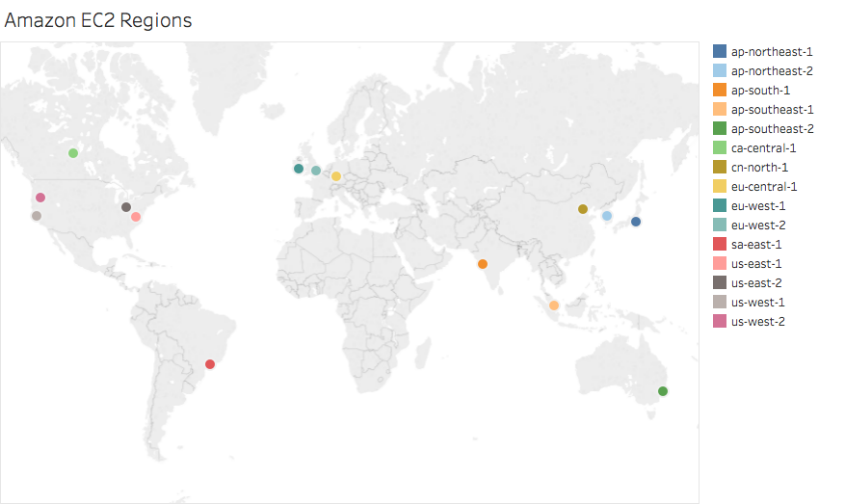
Task: Click the dark gray dot in Ohio
Action: (x=126, y=207)
